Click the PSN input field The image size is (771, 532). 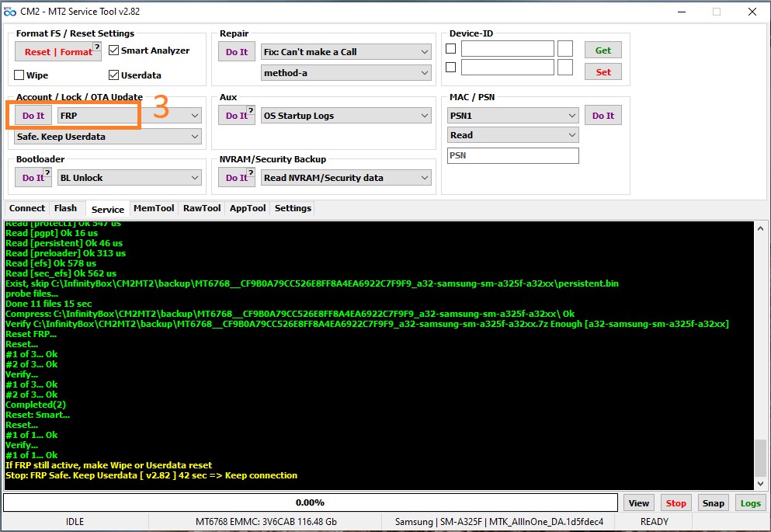(512, 156)
